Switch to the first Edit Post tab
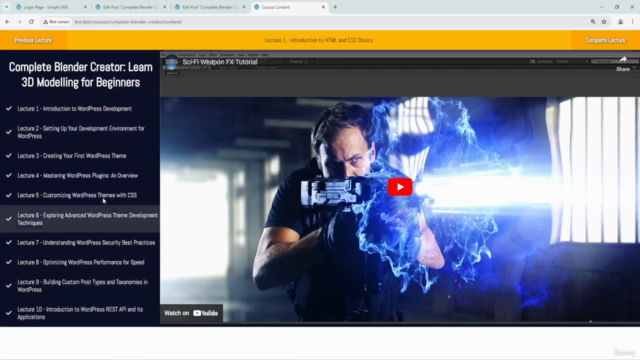Image resolution: width=640 pixels, height=360 pixels. pos(131,7)
